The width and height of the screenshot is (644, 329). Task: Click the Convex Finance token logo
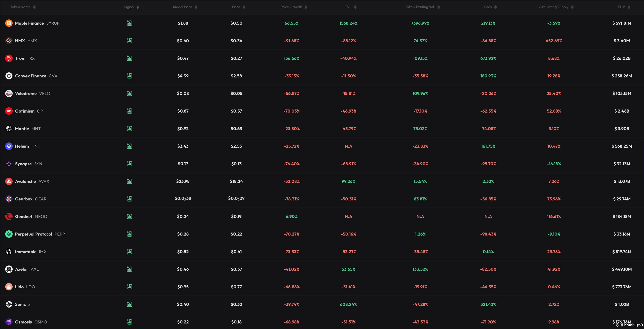(9, 76)
